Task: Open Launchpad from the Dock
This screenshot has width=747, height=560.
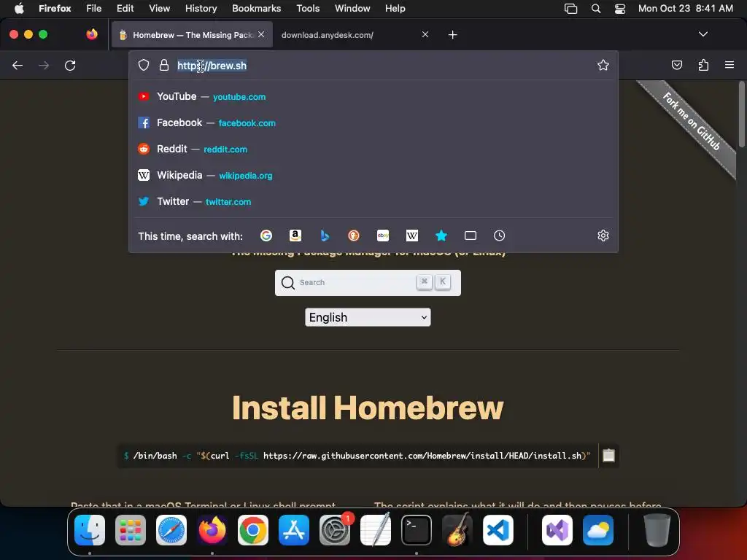Action: 131,530
